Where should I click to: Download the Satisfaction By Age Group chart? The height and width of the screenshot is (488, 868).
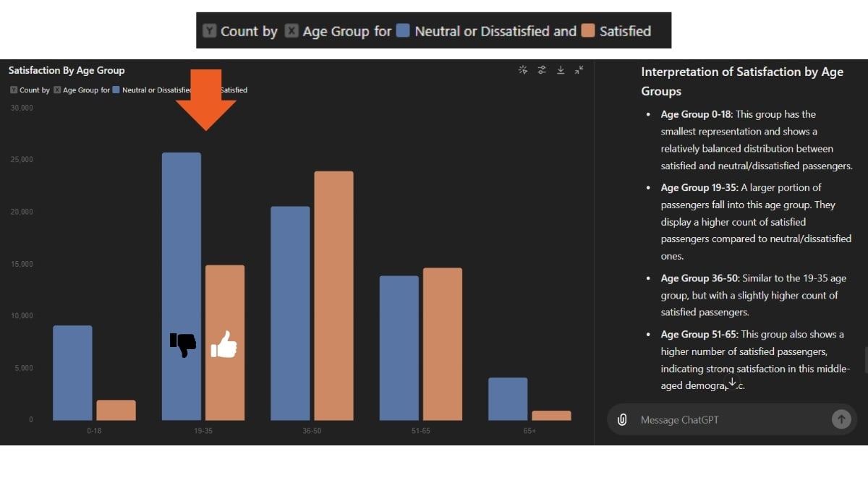561,70
